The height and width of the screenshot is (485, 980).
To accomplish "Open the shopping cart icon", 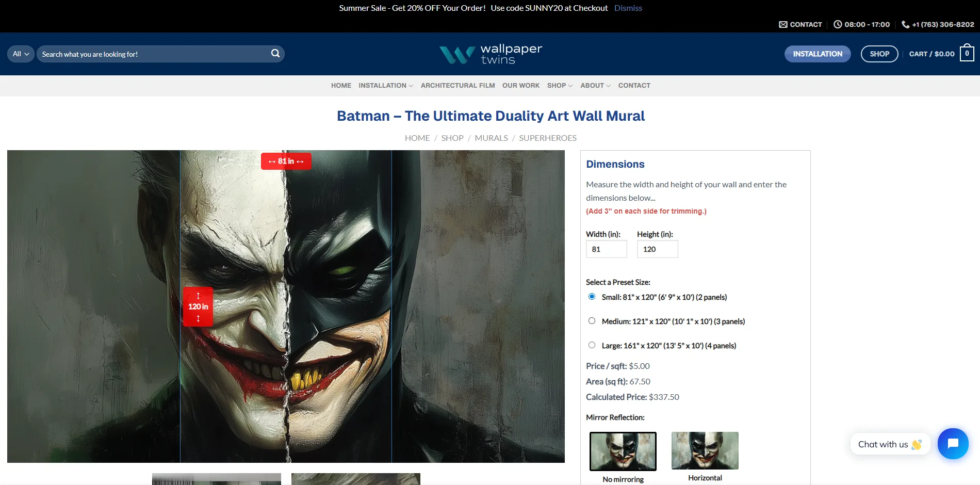I will click(967, 54).
